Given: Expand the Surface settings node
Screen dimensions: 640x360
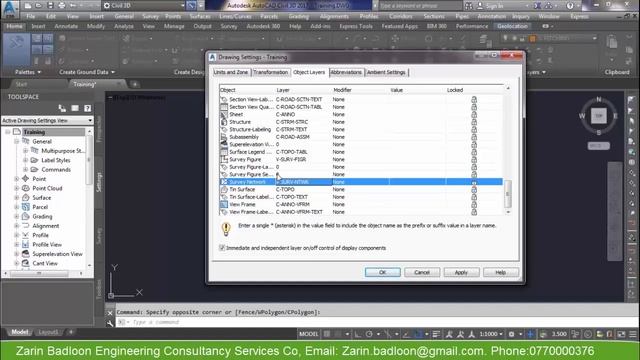Looking at the screenshot, I should point(17,198).
